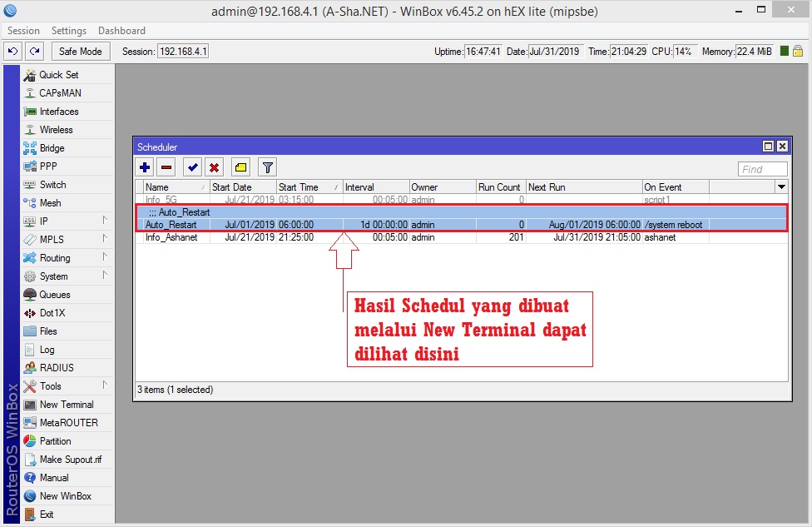
Task: Select the Auto_Restart schedule row
Action: (x=462, y=225)
